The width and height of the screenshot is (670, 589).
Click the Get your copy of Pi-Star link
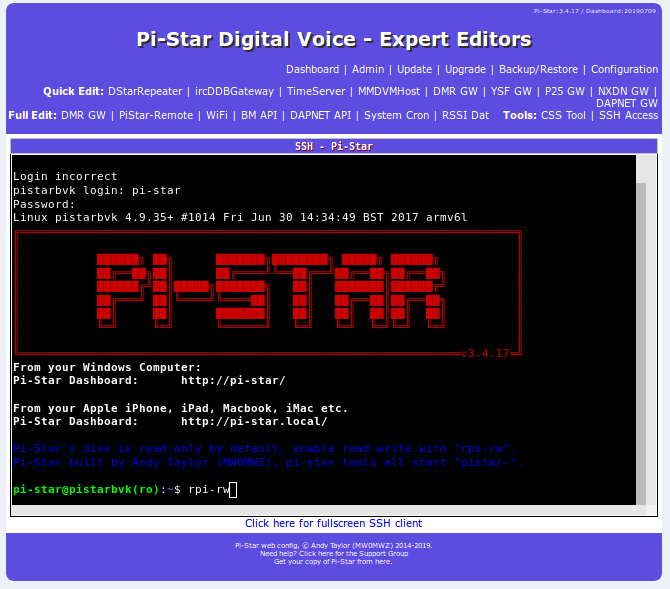333,562
